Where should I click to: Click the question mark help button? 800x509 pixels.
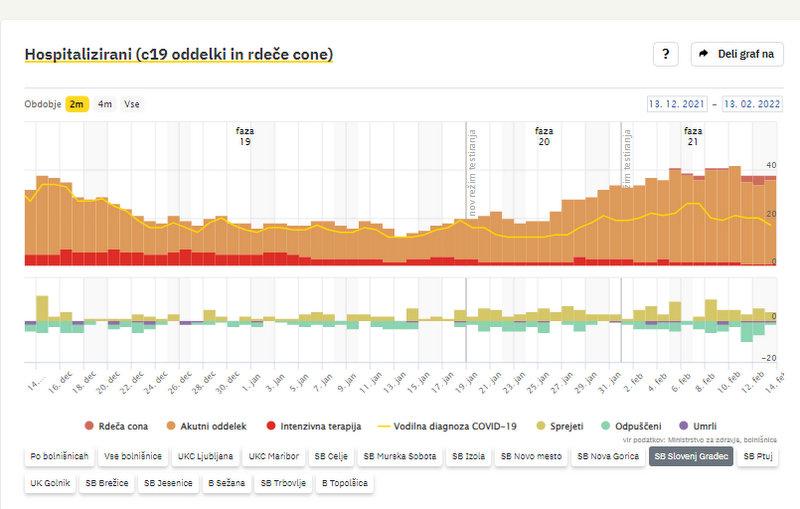point(667,54)
